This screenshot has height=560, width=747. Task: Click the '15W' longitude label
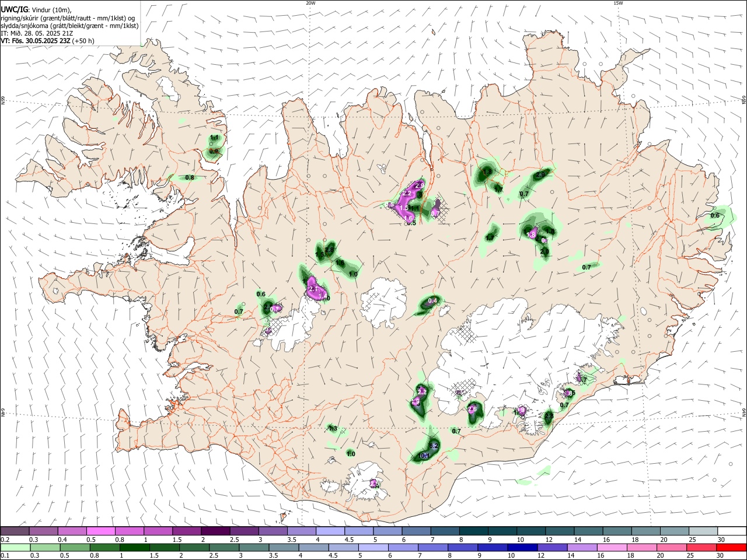tap(618, 3)
